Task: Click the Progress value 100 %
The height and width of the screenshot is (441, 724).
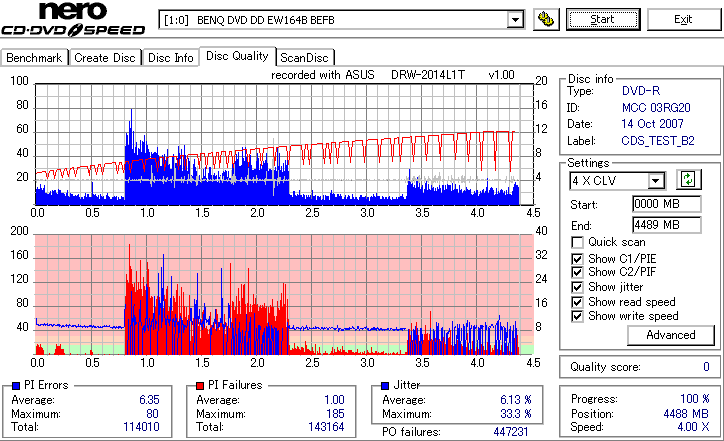Action: coord(694,399)
